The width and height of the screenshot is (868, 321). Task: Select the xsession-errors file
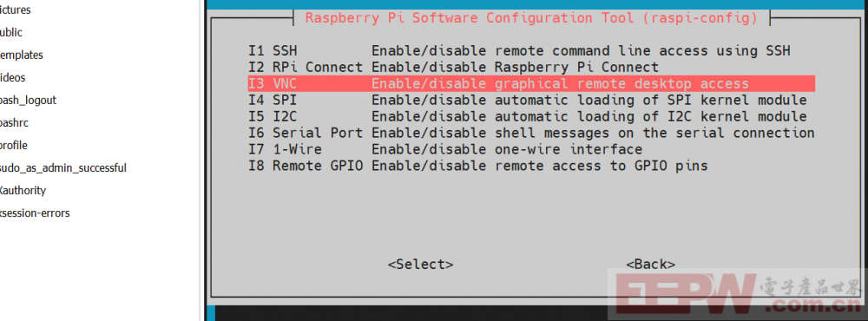(x=35, y=213)
